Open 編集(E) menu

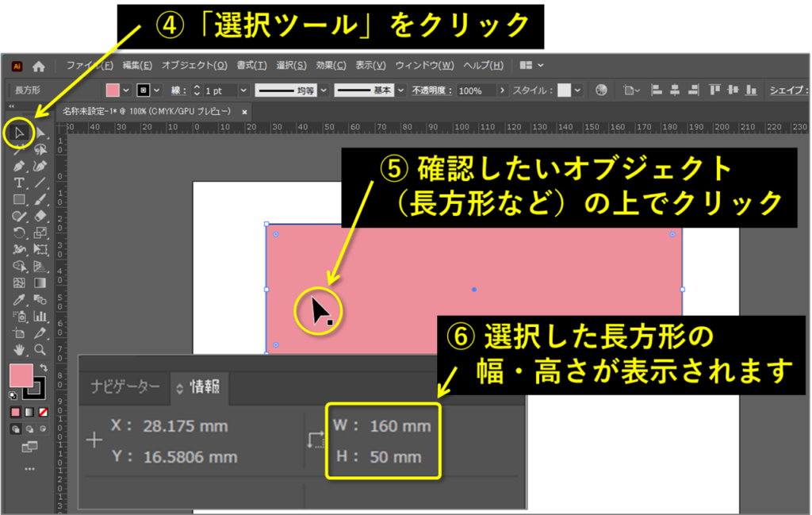[137, 65]
